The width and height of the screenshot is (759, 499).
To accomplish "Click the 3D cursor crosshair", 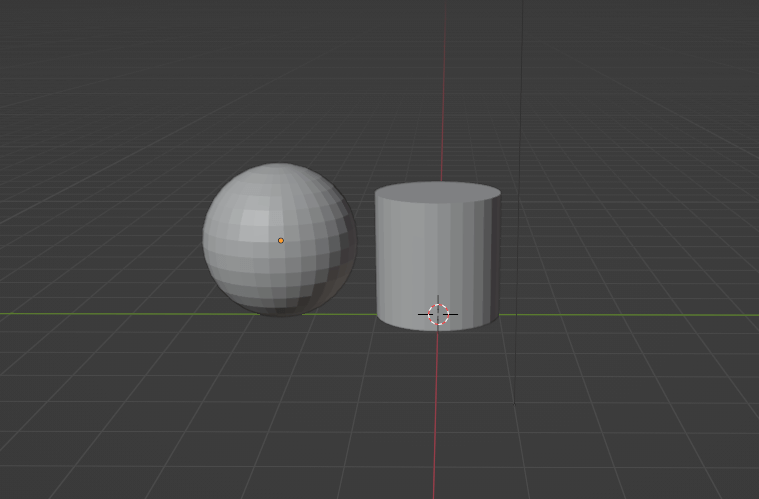I will tap(438, 314).
